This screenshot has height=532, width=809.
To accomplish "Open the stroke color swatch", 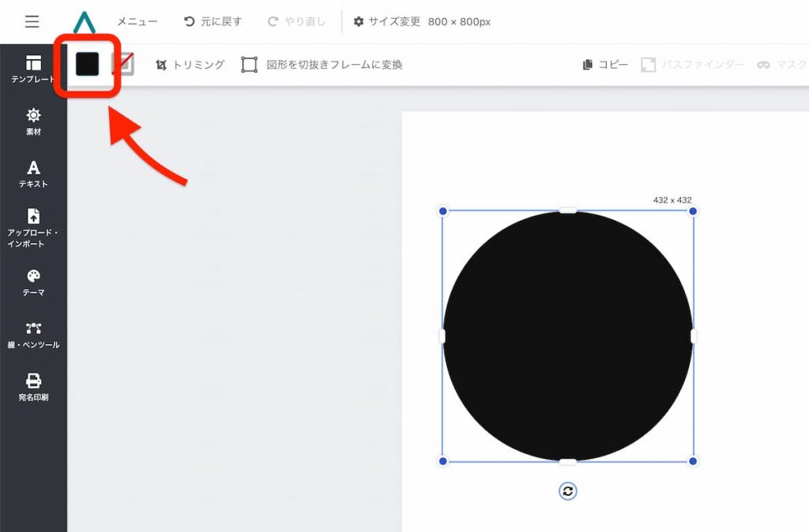I will coord(123,64).
